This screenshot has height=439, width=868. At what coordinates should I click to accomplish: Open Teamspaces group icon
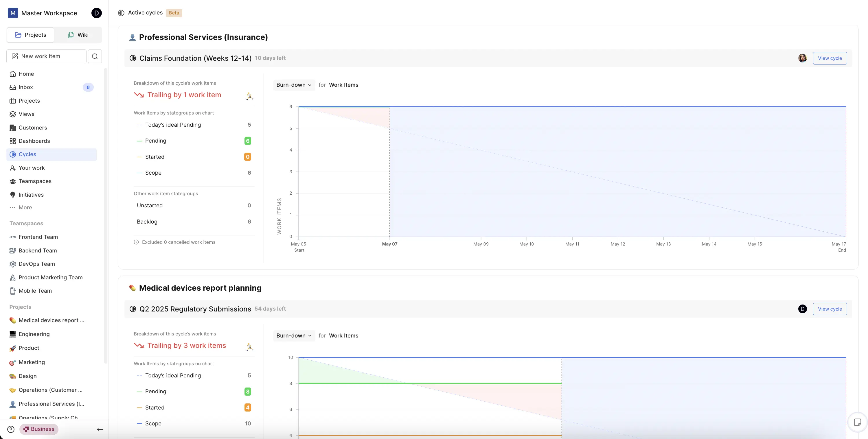(x=13, y=181)
